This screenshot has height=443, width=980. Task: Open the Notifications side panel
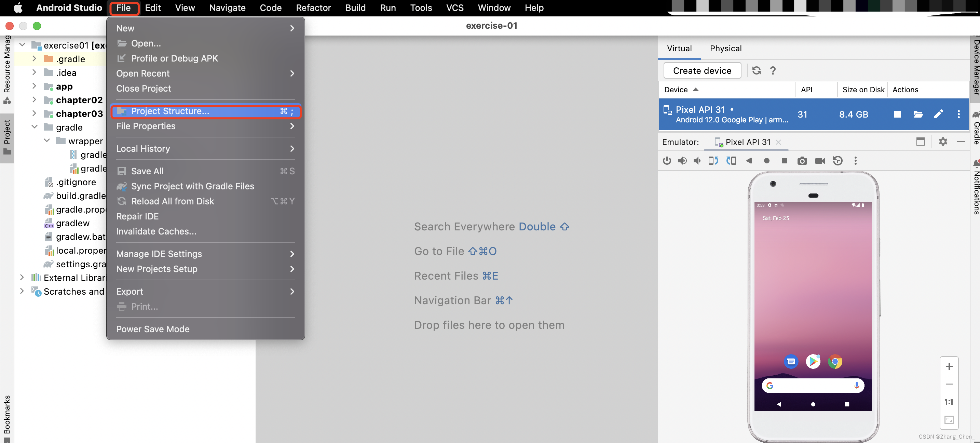976,187
